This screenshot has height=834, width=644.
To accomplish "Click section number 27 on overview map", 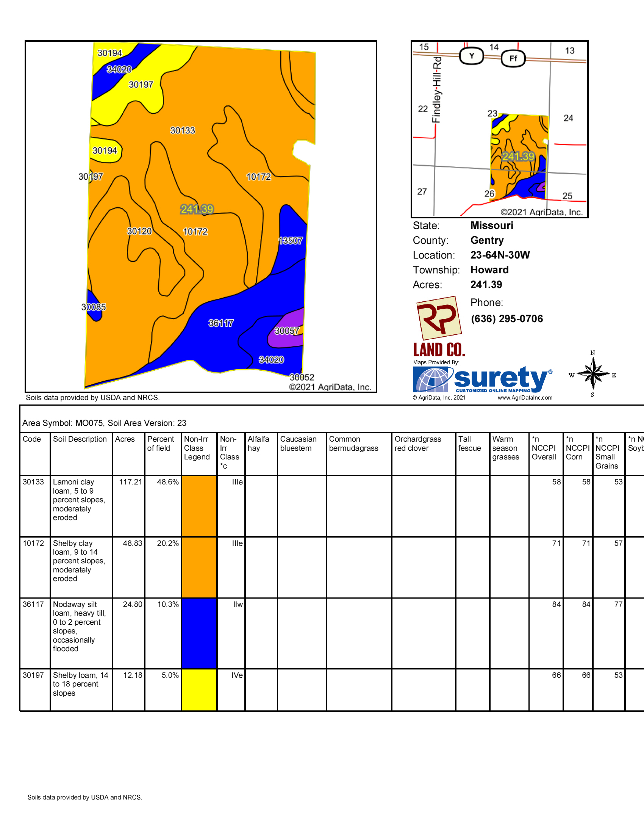I will (422, 191).
